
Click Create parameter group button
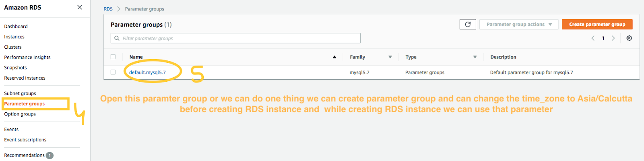[597, 25]
